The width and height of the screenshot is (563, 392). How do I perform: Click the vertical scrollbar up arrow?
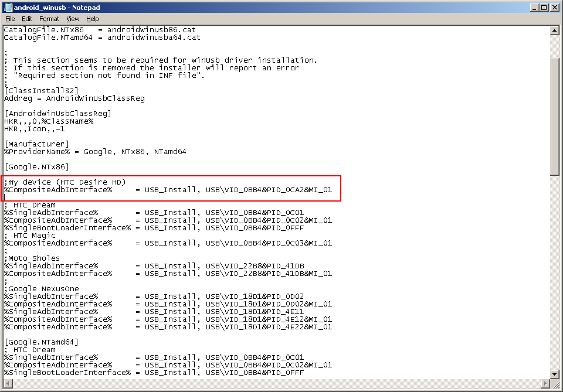[x=555, y=31]
